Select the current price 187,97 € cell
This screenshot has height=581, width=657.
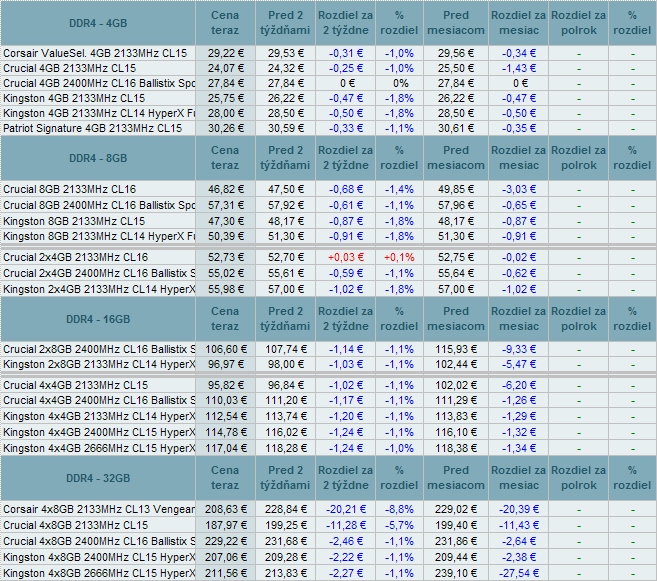[x=225, y=525]
